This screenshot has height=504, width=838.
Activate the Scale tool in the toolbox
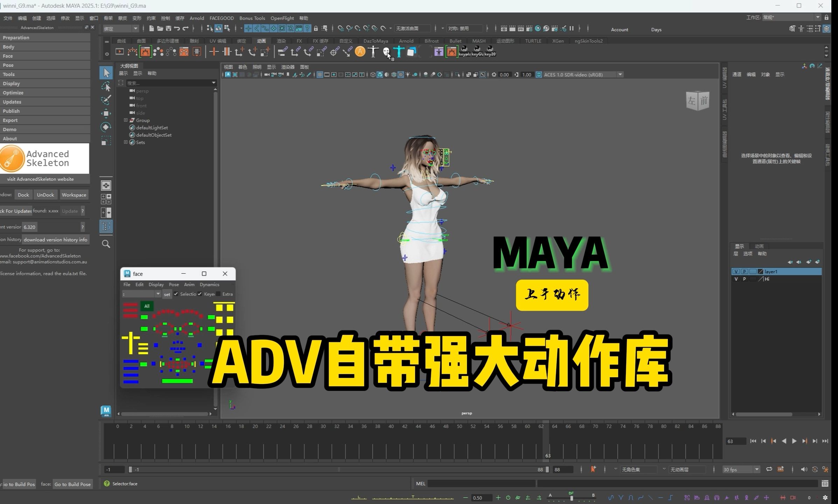pos(106,140)
